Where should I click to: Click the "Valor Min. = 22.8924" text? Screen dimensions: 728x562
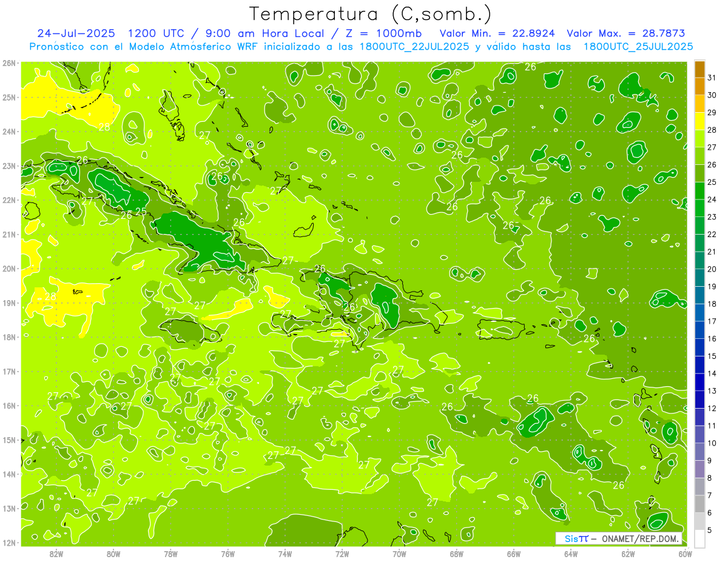[x=497, y=33]
